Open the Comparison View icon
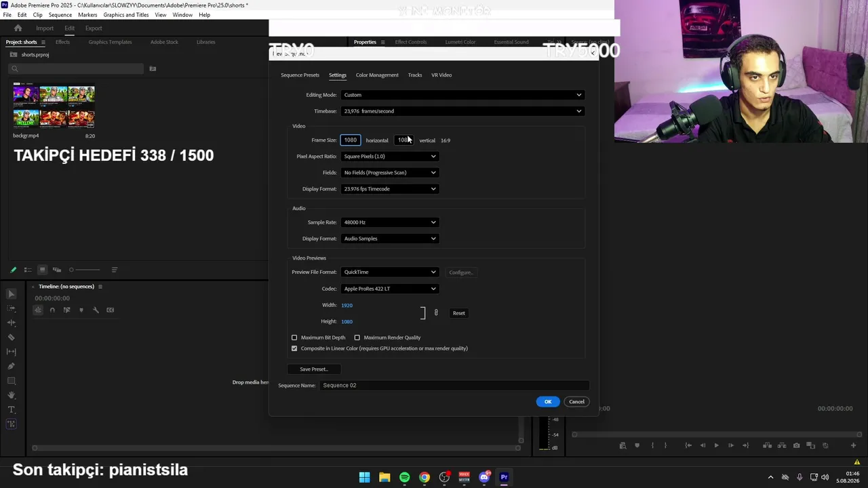Screen dimensions: 868x488 [x=811, y=445]
